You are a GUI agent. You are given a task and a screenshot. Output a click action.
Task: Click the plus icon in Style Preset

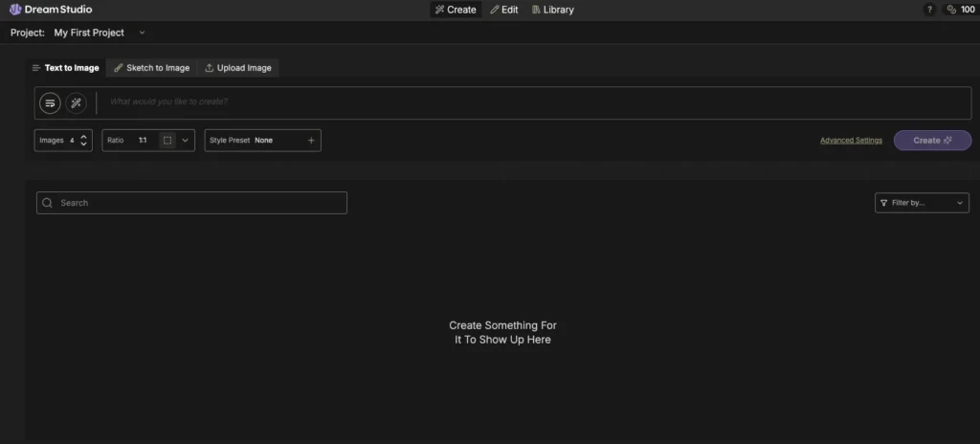tap(311, 141)
